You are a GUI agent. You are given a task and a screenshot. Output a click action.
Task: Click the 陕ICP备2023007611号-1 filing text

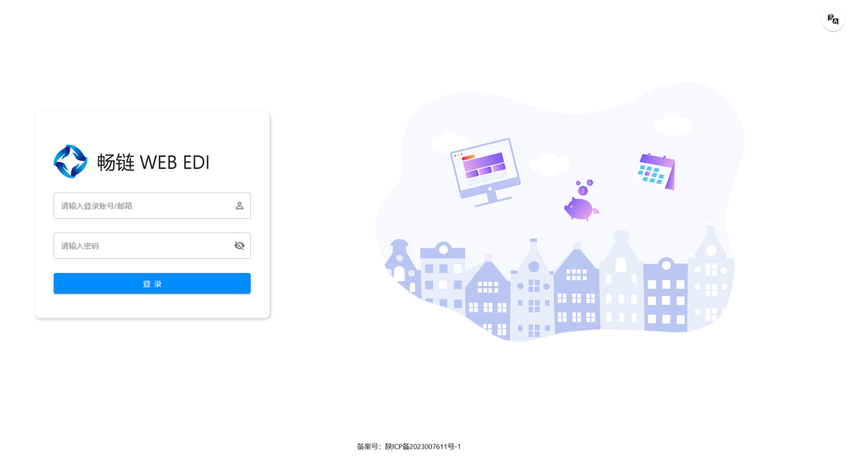pyautogui.click(x=423, y=446)
